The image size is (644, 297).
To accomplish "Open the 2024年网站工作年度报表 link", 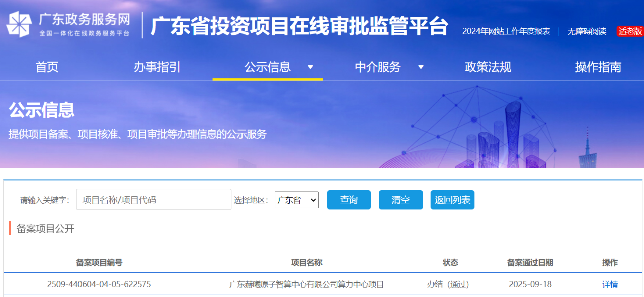I will [506, 31].
